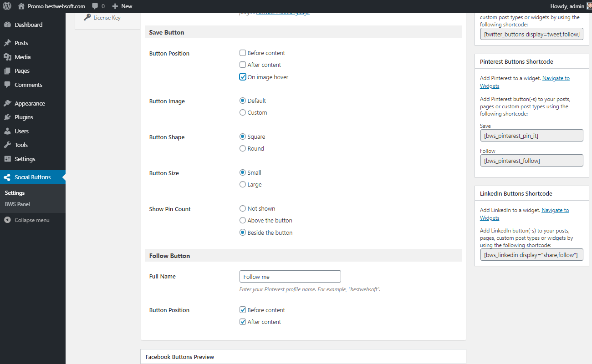The height and width of the screenshot is (364, 592).
Task: Uncheck Follow button Before content checkbox
Action: 243,310
